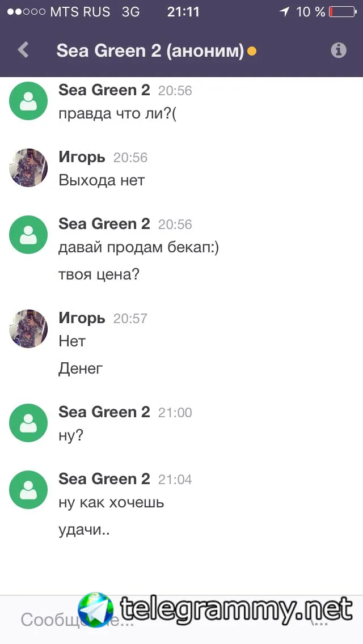Open chat info icon

tap(339, 50)
